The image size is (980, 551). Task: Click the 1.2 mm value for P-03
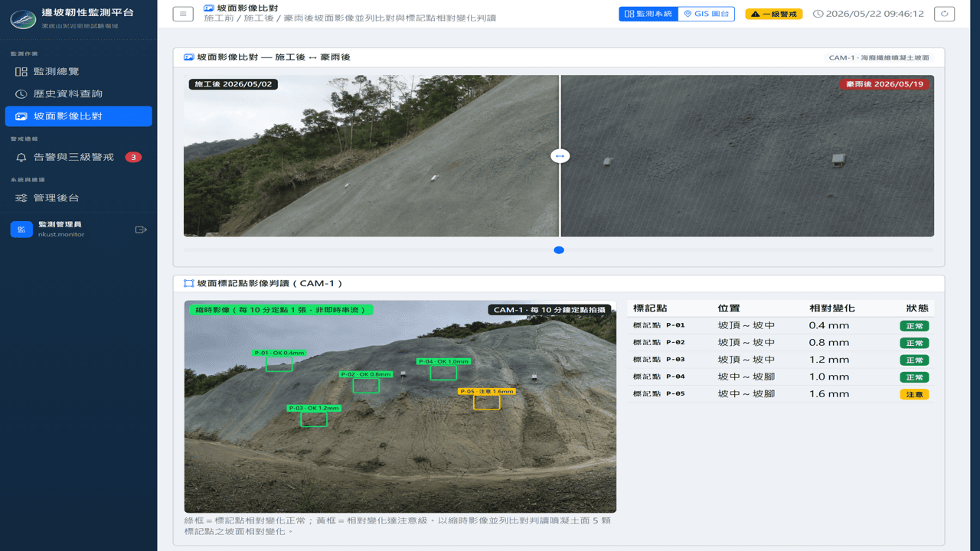click(829, 360)
